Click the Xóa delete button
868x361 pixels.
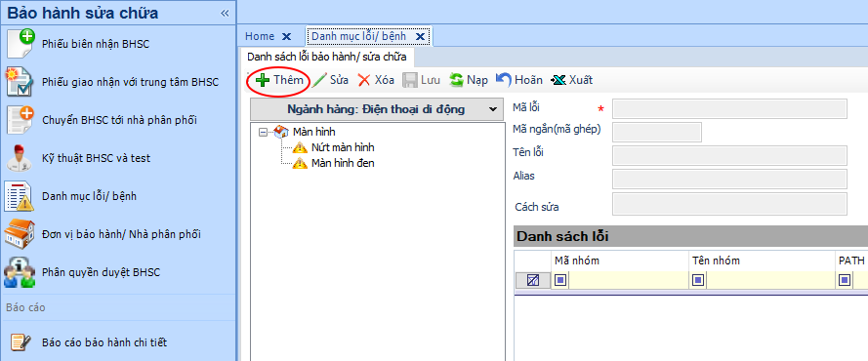tap(377, 80)
